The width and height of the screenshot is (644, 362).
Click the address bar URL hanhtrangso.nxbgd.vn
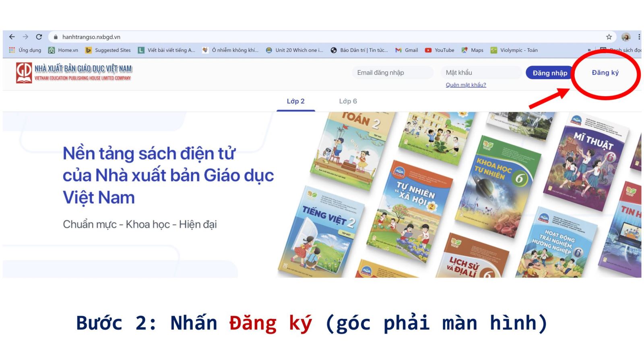coord(91,37)
